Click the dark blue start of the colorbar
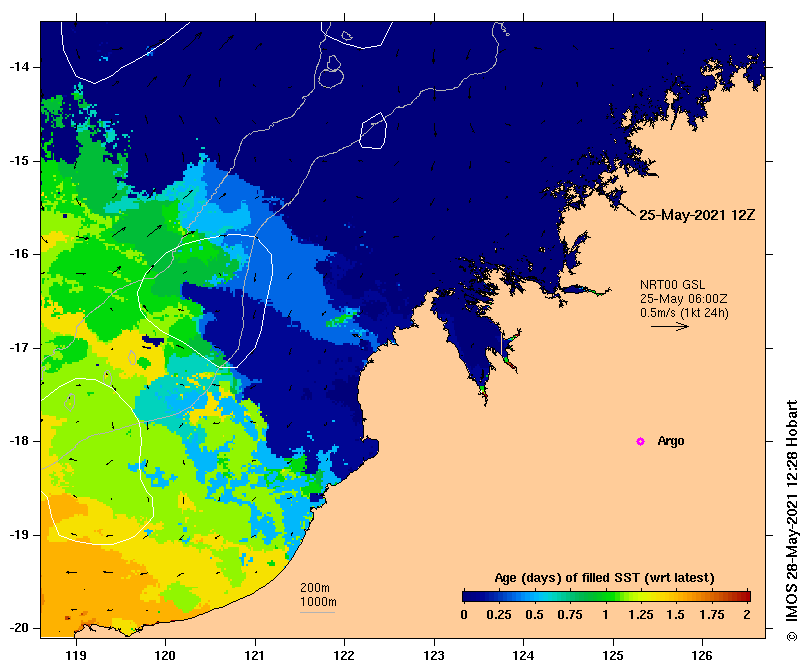Image resolution: width=809 pixels, height=672 pixels. click(467, 597)
